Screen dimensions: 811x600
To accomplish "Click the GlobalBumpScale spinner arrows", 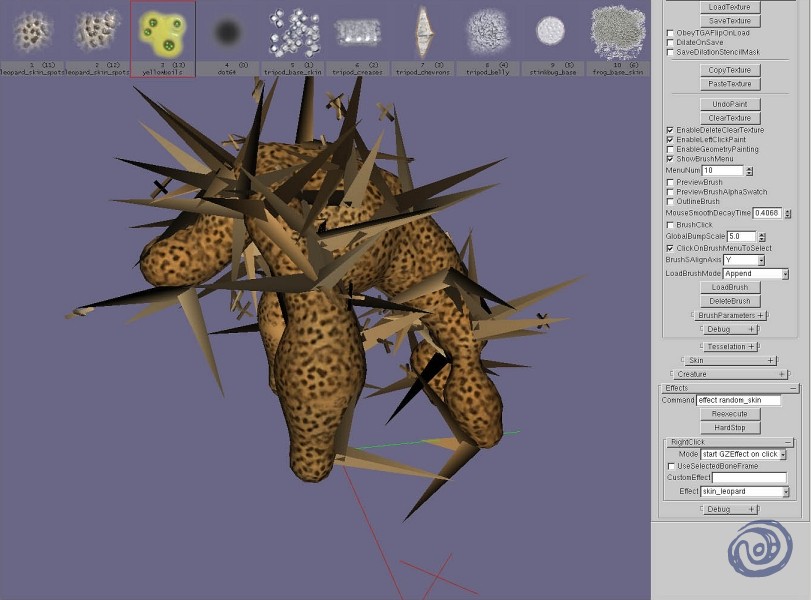I will [x=762, y=236].
